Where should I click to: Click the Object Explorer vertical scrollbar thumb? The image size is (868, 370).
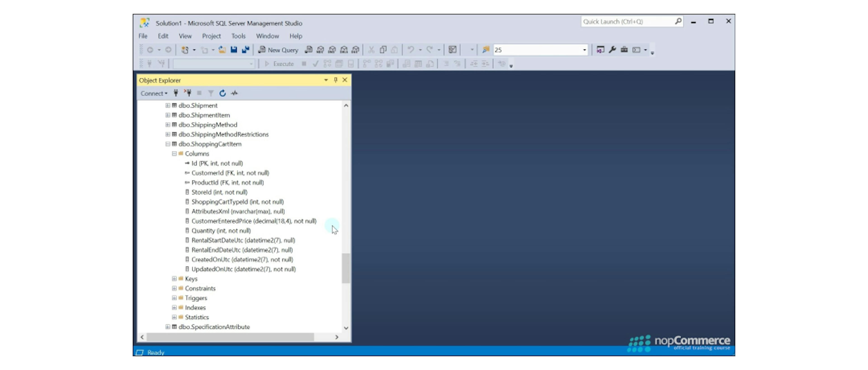coord(346,268)
